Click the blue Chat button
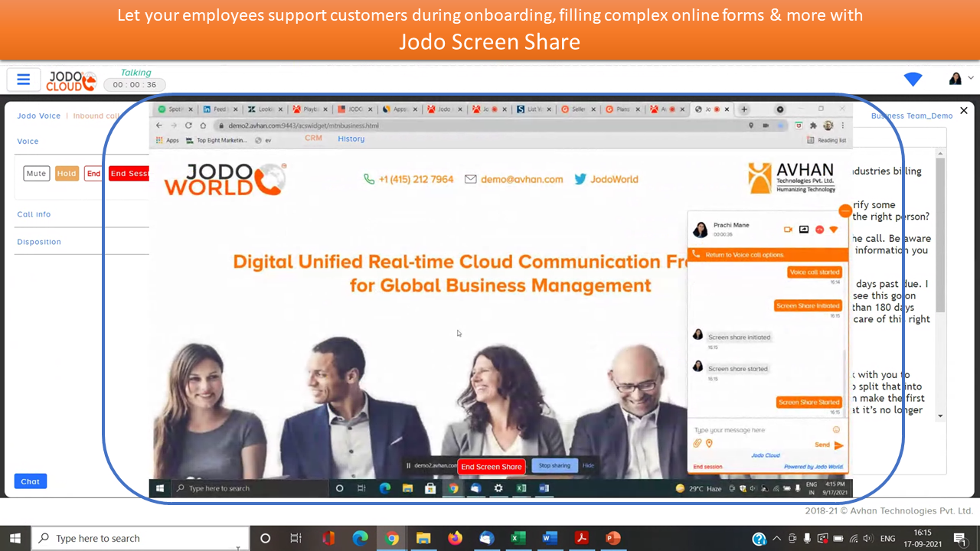The image size is (980, 551). coord(31,481)
